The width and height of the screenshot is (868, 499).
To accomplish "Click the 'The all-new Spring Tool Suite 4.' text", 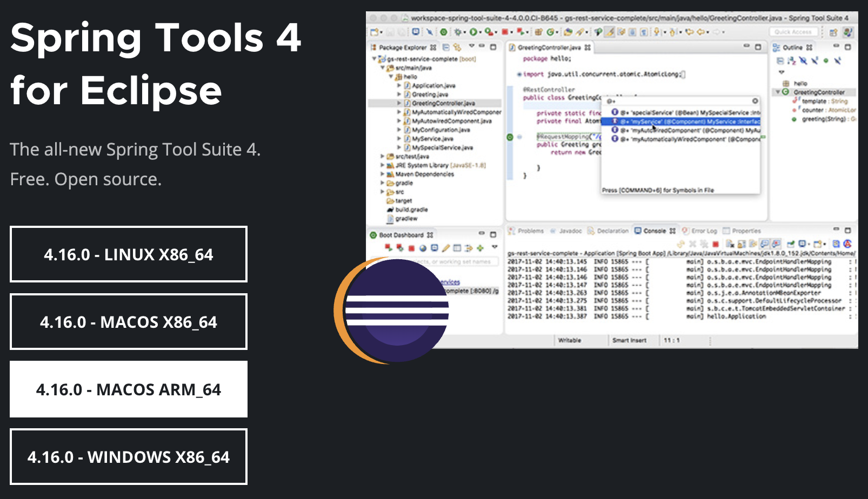I will (x=135, y=149).
